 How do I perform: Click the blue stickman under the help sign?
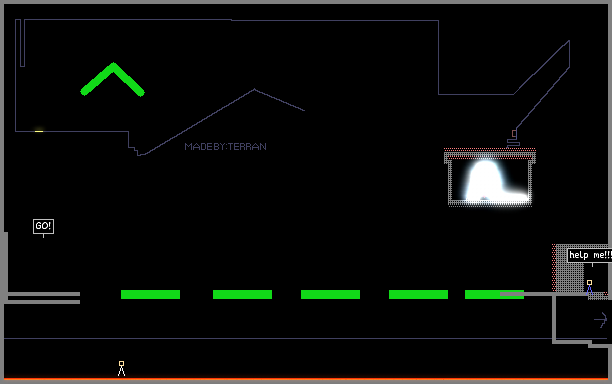pyautogui.click(x=589, y=287)
